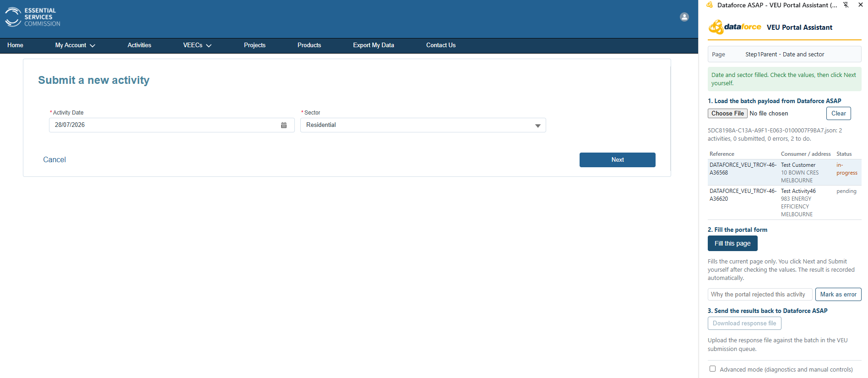Image resolution: width=868 pixels, height=378 pixels.
Task: Click the 'Test Customer' consumer cell
Action: (798, 165)
